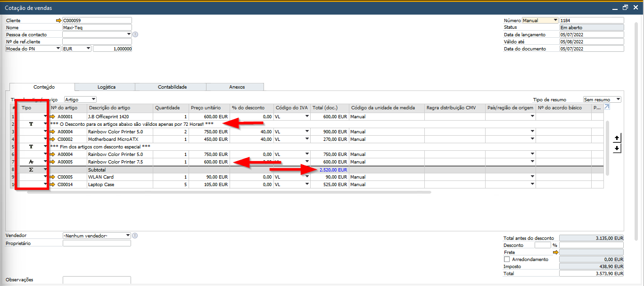Viewport: 644px width, 286px height.
Task: Move row up with up-arrow button
Action: click(617, 138)
